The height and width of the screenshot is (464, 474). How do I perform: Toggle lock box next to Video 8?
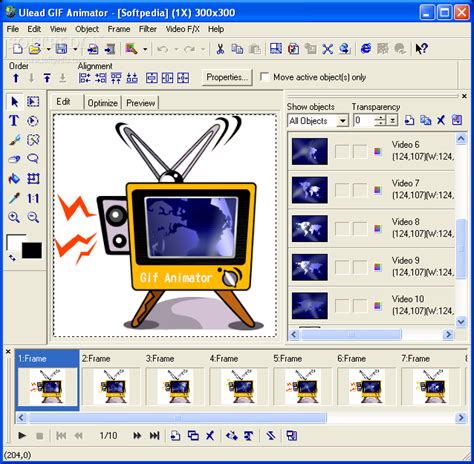[360, 229]
